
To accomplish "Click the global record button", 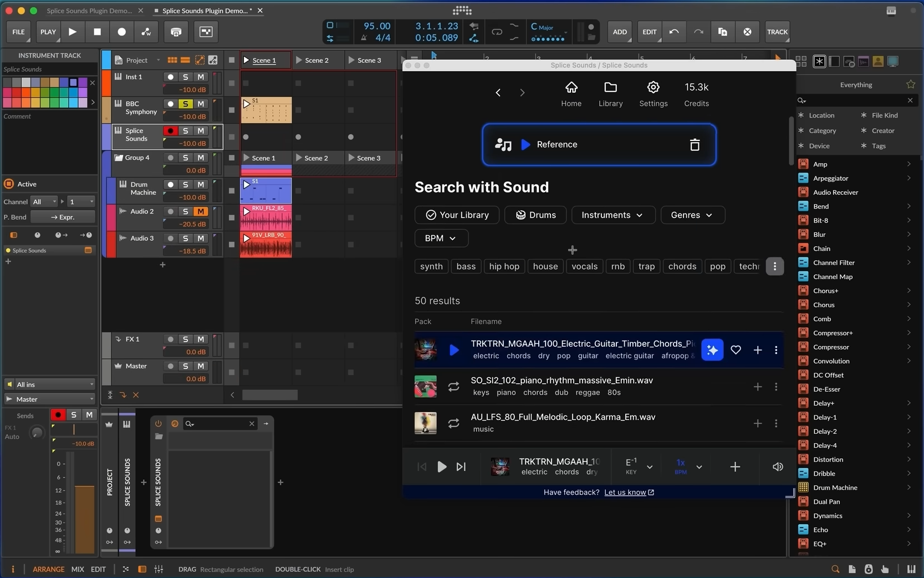I will (121, 32).
